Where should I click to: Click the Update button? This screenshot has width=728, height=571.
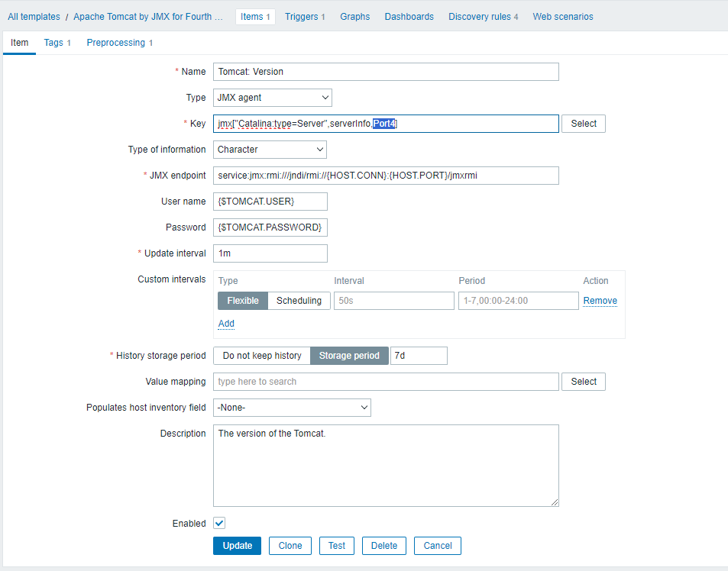238,546
